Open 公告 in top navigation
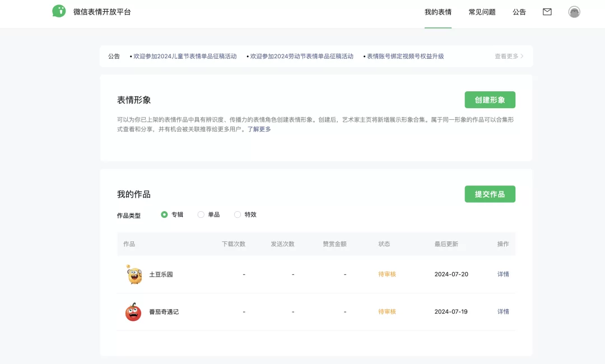This screenshot has height=364, width=605. pos(519,12)
